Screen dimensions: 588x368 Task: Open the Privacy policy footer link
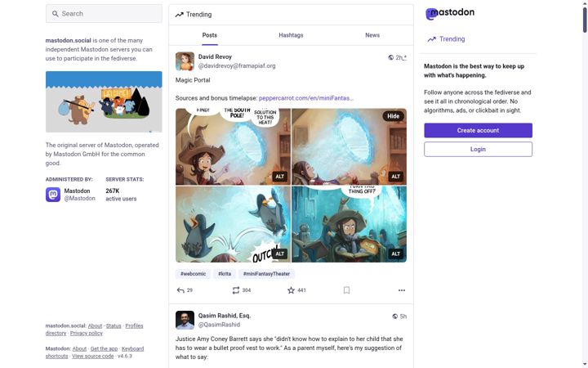click(x=87, y=334)
